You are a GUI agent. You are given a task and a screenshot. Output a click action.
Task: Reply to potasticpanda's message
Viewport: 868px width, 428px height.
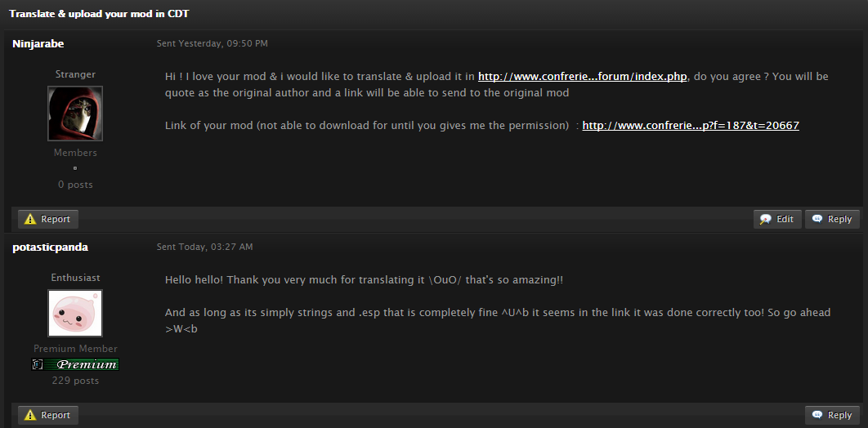tap(832, 415)
